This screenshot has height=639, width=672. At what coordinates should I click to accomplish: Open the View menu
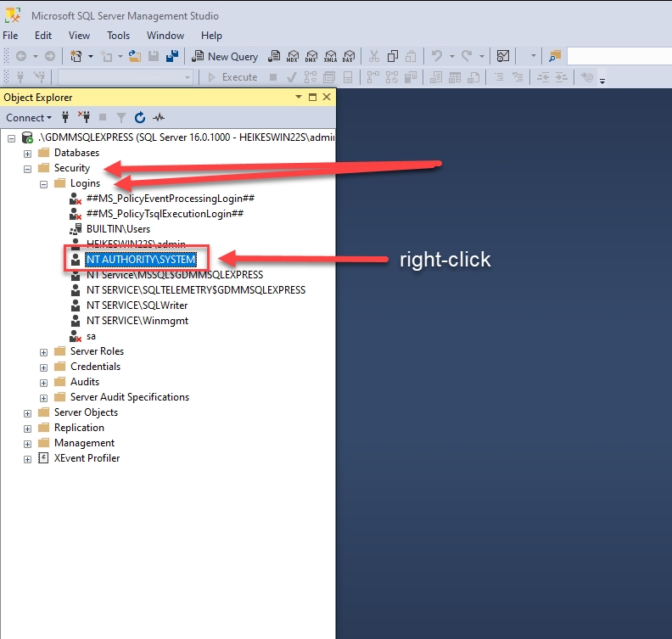click(x=79, y=36)
